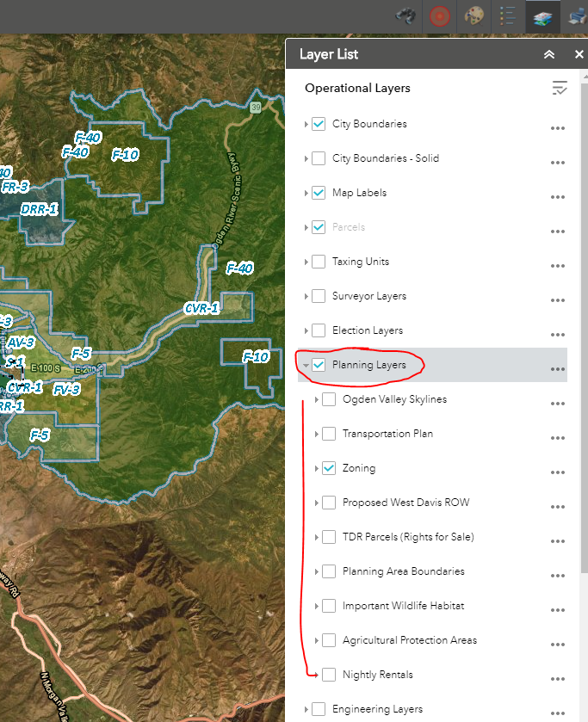Image resolution: width=588 pixels, height=722 pixels.
Task: Open the Legend list icon
Action: pyautogui.click(x=508, y=16)
